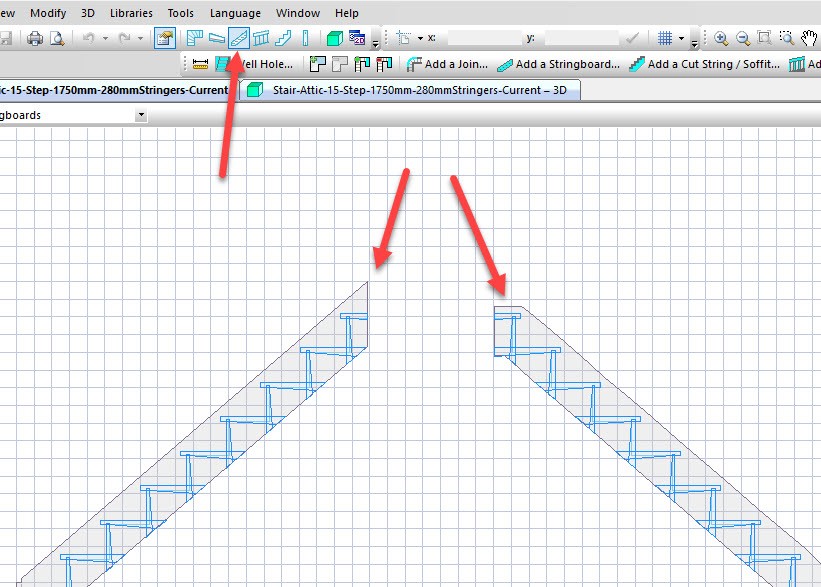This screenshot has height=587, width=821.
Task: Click the Well Hole button
Action: [256, 64]
